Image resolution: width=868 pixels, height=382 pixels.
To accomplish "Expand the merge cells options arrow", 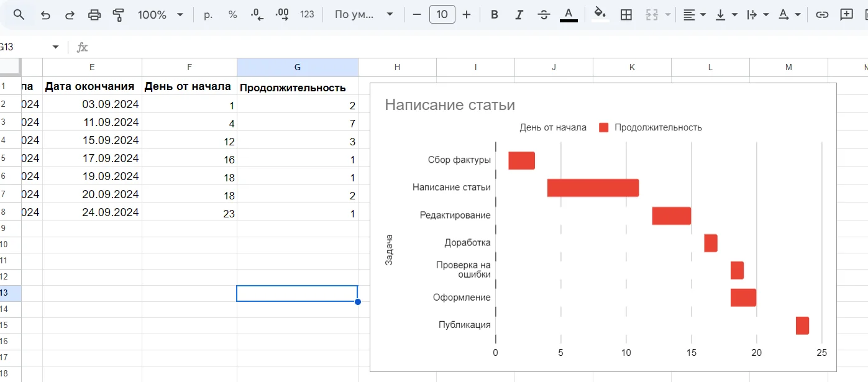I will [668, 15].
